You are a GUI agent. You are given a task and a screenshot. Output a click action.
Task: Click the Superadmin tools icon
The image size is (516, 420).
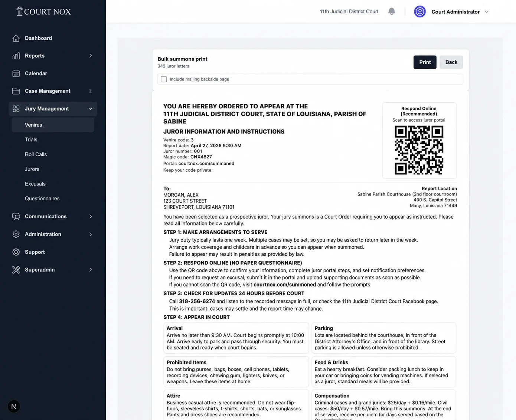point(16,270)
